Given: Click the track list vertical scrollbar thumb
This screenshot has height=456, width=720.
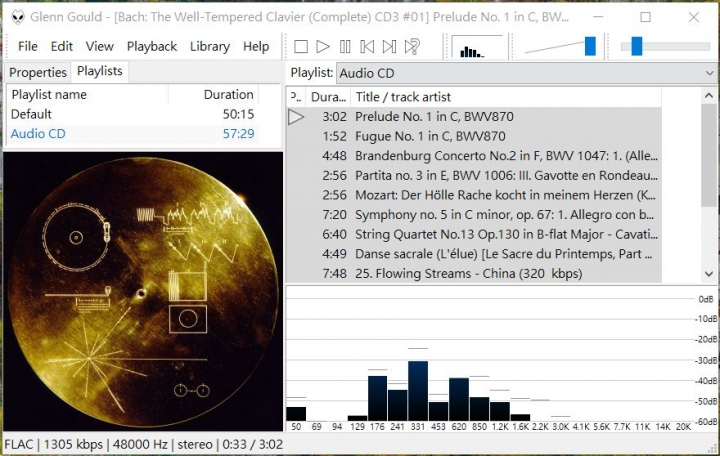Looking at the screenshot, I should coord(709,155).
